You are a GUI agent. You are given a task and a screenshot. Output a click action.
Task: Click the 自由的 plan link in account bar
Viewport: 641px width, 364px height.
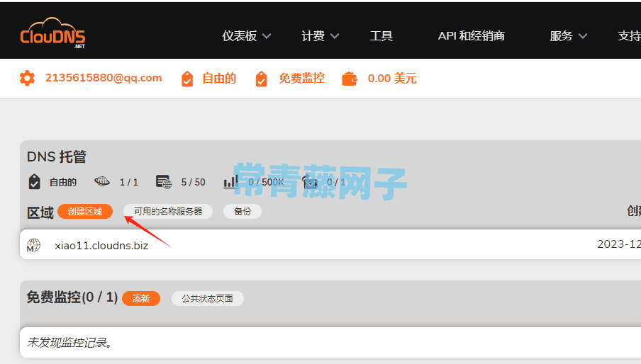(219, 79)
